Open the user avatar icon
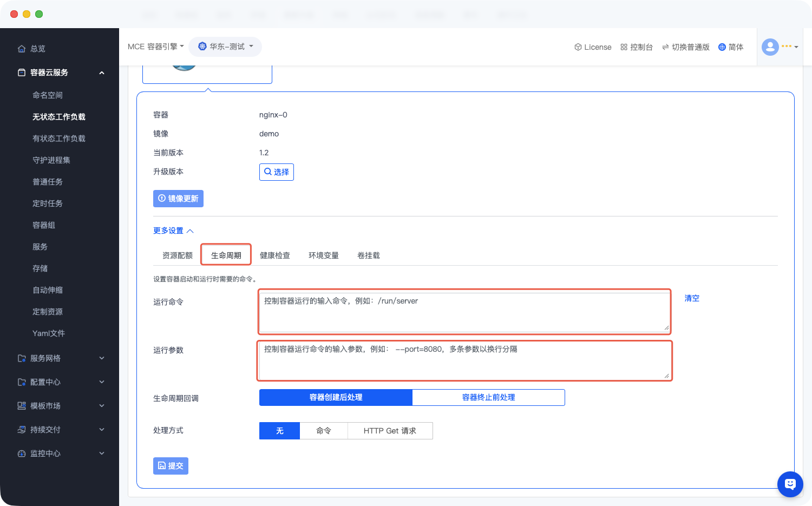 point(770,47)
